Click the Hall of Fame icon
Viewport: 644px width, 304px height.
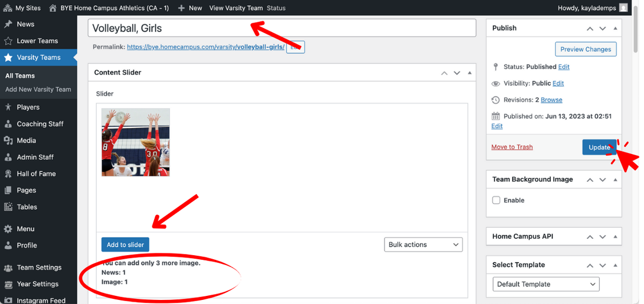click(x=8, y=174)
